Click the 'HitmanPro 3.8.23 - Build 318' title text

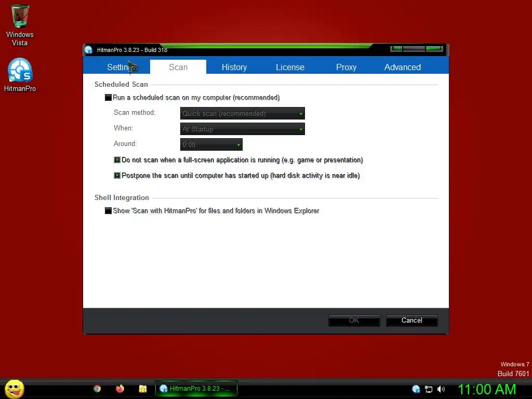coord(132,50)
